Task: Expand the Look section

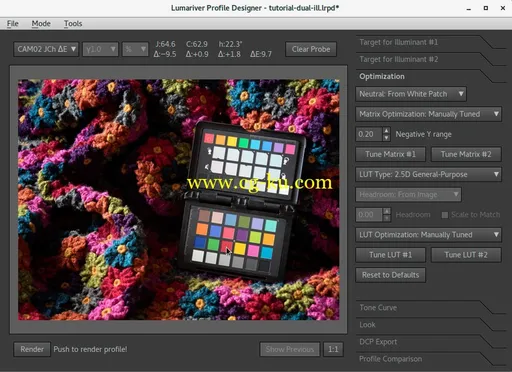Action: (367, 325)
